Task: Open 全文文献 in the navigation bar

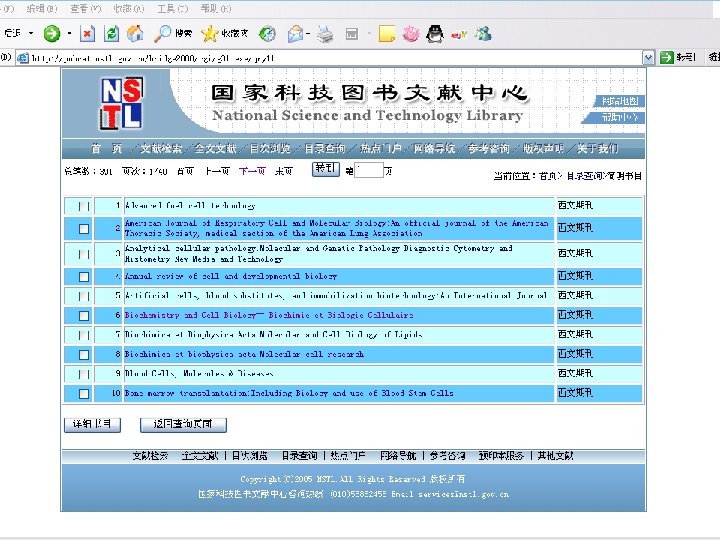Action: pos(215,149)
